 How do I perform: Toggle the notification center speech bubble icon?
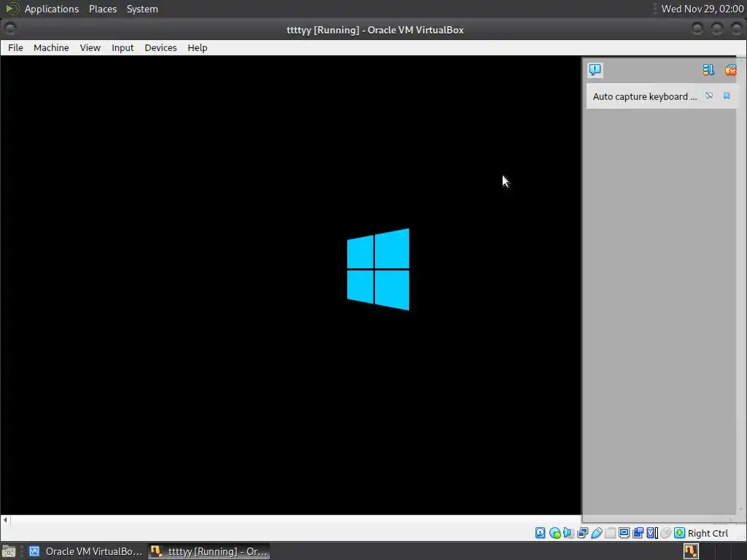tap(595, 70)
